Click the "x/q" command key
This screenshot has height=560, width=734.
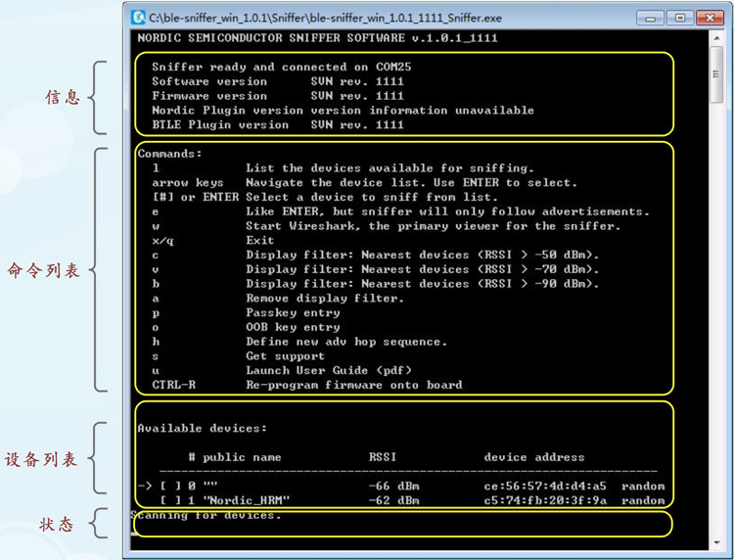coord(162,241)
